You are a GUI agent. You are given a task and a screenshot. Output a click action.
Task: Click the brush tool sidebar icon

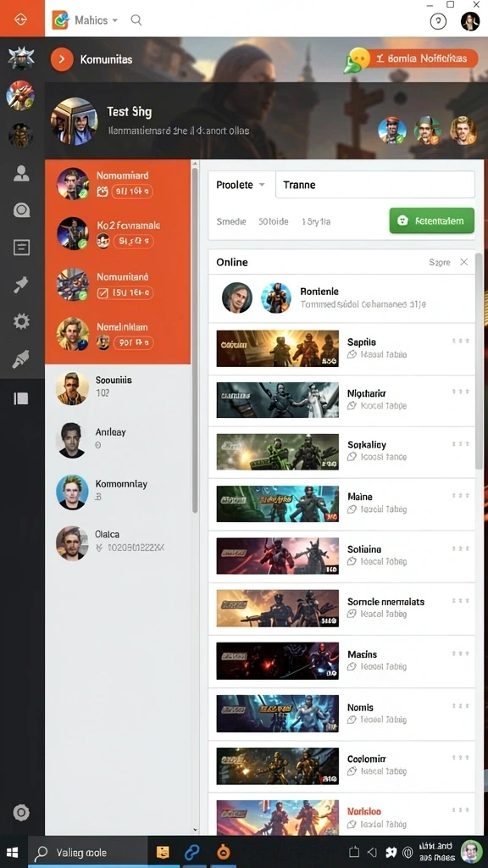21,359
